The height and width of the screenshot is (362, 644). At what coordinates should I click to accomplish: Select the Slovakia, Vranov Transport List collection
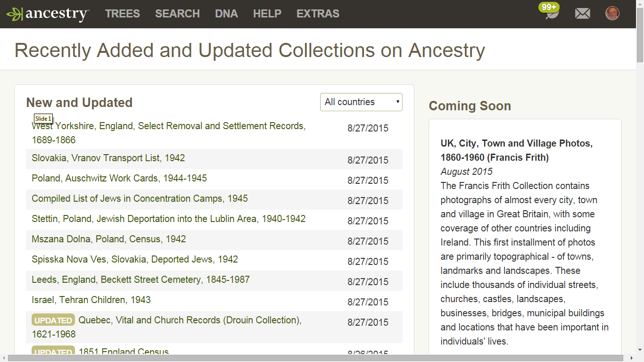click(x=107, y=158)
